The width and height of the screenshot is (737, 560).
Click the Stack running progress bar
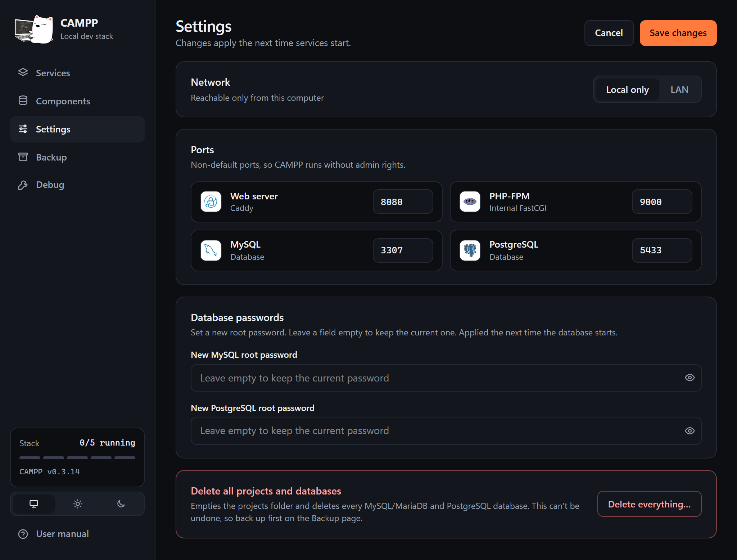click(x=77, y=458)
